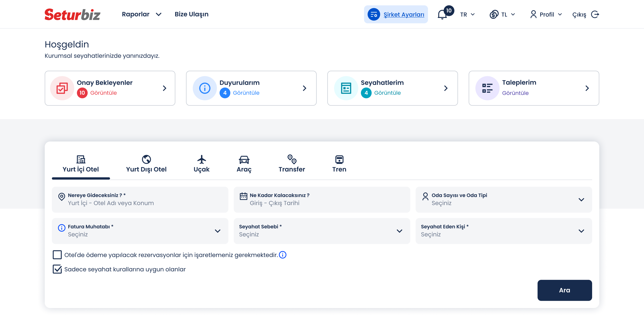The image size is (644, 317).
Task: Click the Taleplerim list icon
Action: 487,88
